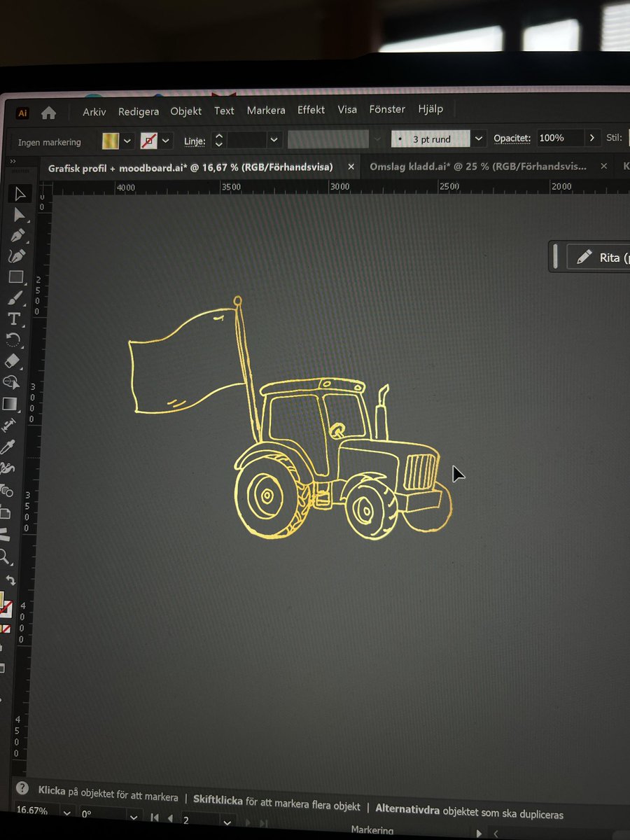Open the Redigera menu
The height and width of the screenshot is (840, 630).
(139, 111)
